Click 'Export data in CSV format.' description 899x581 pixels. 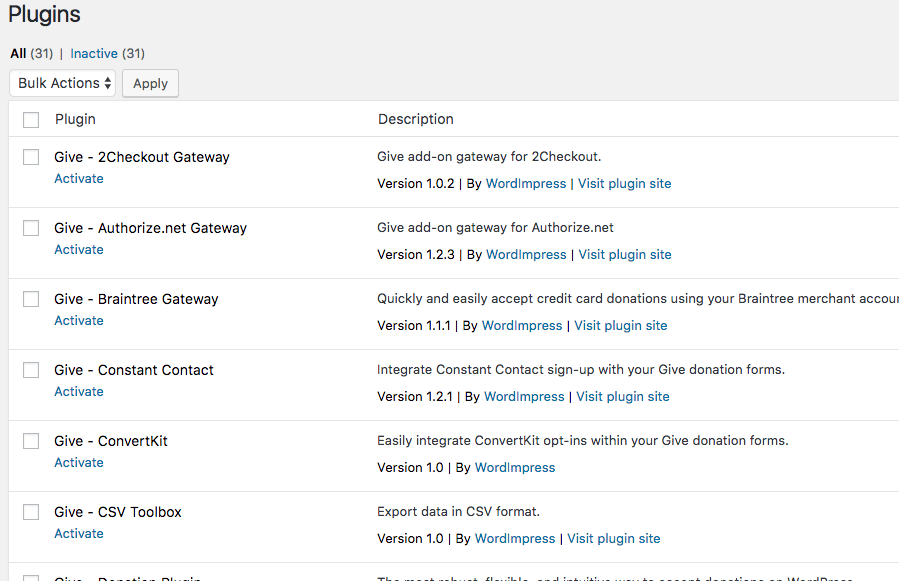[459, 512]
